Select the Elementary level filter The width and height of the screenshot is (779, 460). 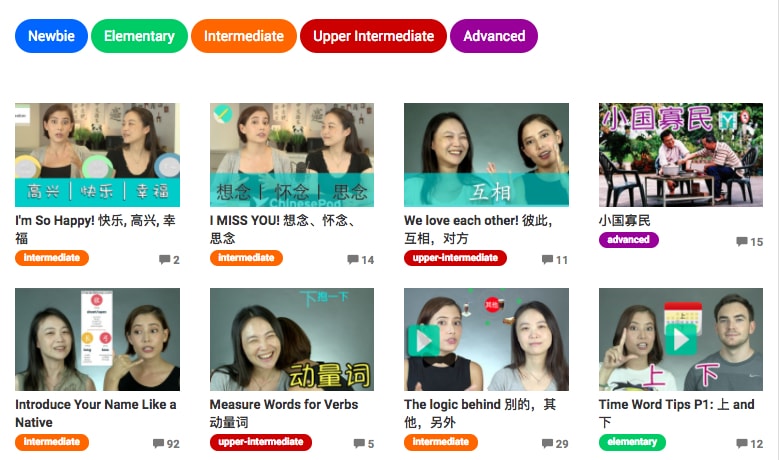[x=139, y=36]
